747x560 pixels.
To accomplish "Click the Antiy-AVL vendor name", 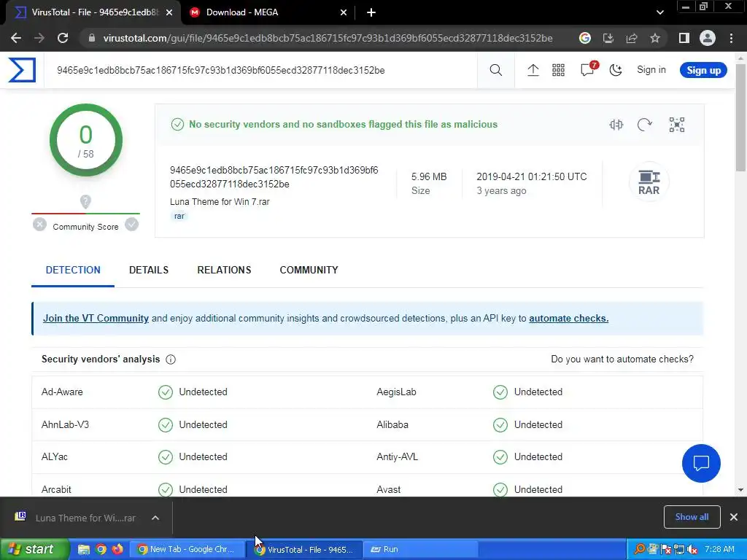I will click(398, 457).
